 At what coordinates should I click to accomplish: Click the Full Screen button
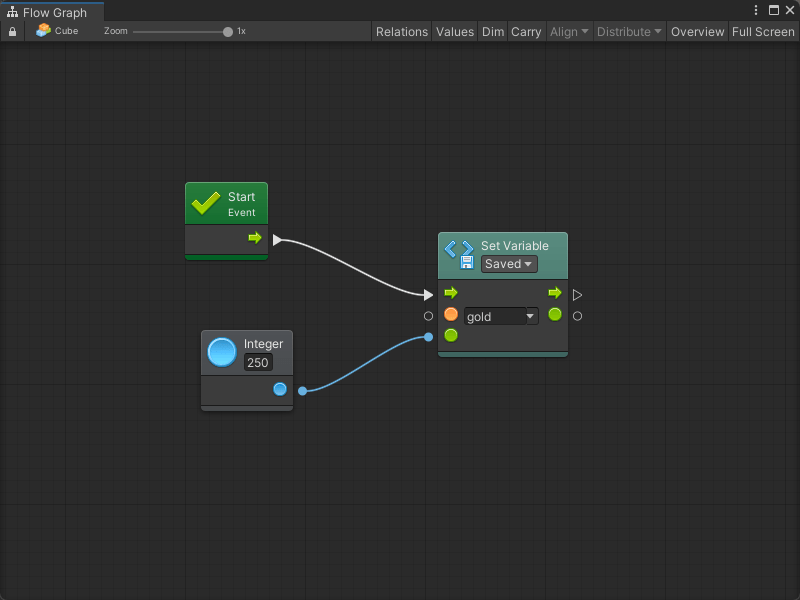click(763, 32)
